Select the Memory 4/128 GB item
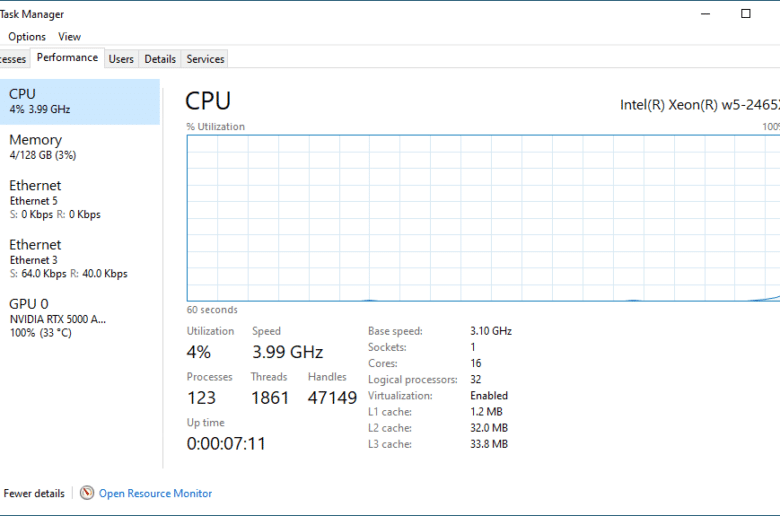Screen dimensions: 780x516 (x=80, y=147)
